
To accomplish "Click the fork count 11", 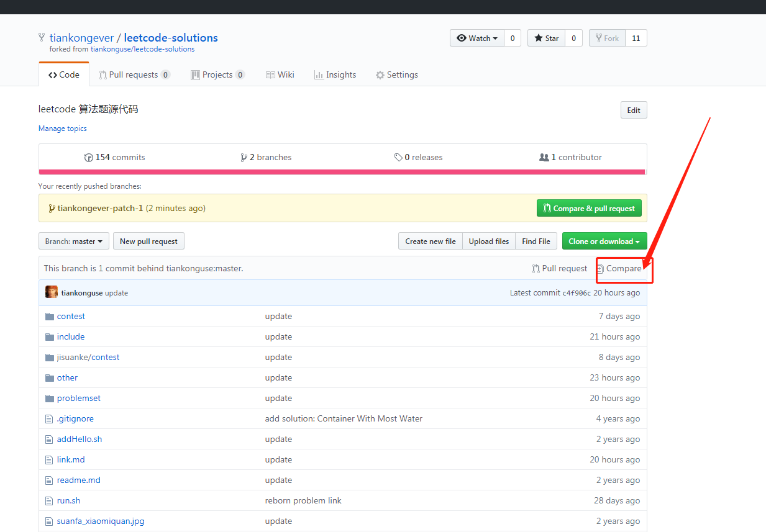I will (636, 38).
